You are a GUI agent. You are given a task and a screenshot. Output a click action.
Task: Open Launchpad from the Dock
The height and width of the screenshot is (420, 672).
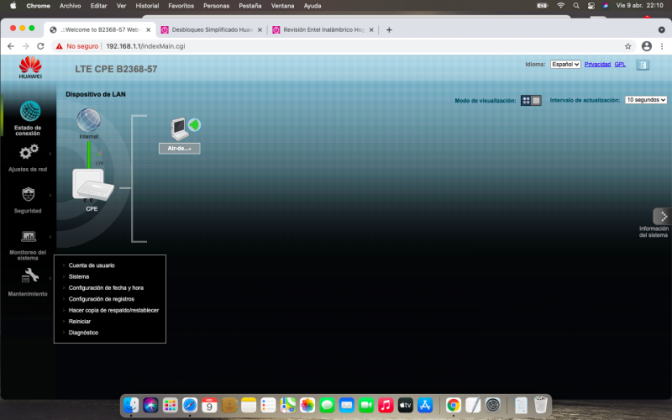click(x=170, y=405)
